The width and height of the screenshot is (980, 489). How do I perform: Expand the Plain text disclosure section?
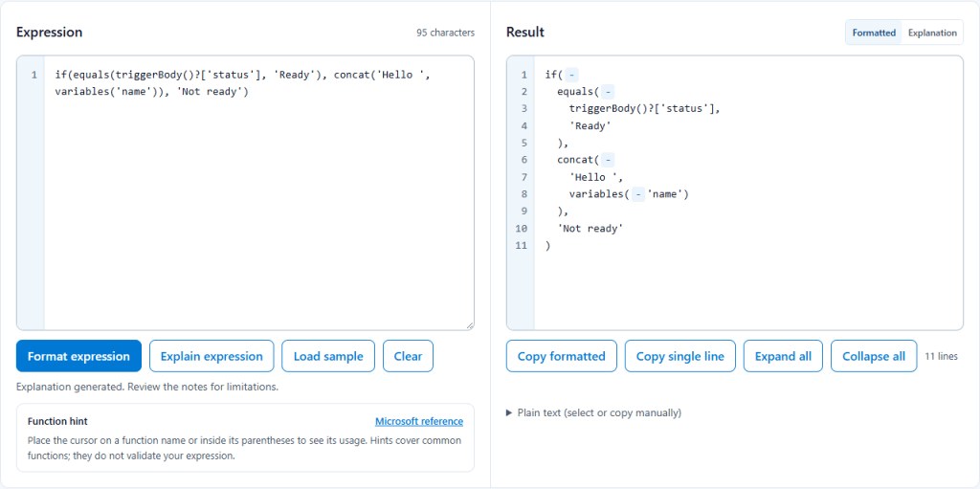point(593,412)
